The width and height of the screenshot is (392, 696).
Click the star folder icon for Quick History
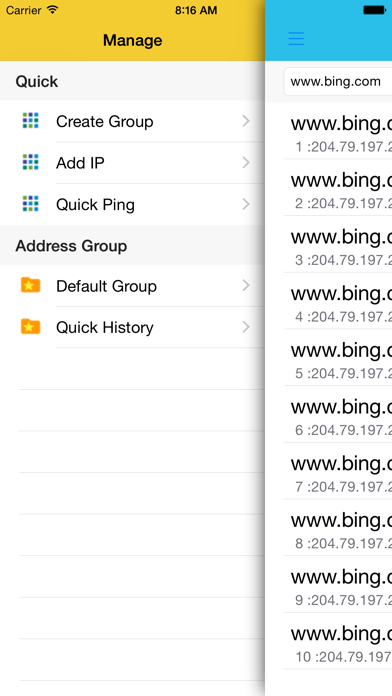coord(31,327)
